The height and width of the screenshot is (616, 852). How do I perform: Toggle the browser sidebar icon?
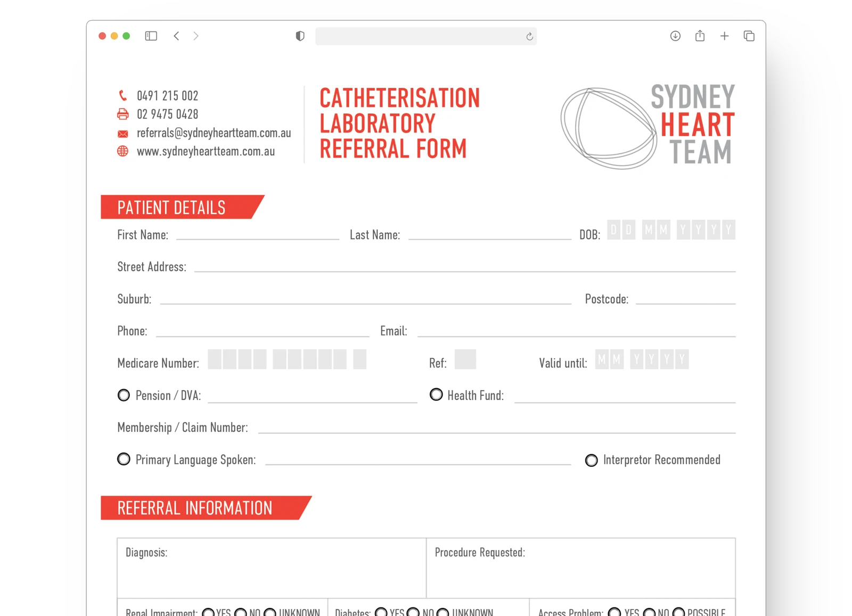[151, 36]
